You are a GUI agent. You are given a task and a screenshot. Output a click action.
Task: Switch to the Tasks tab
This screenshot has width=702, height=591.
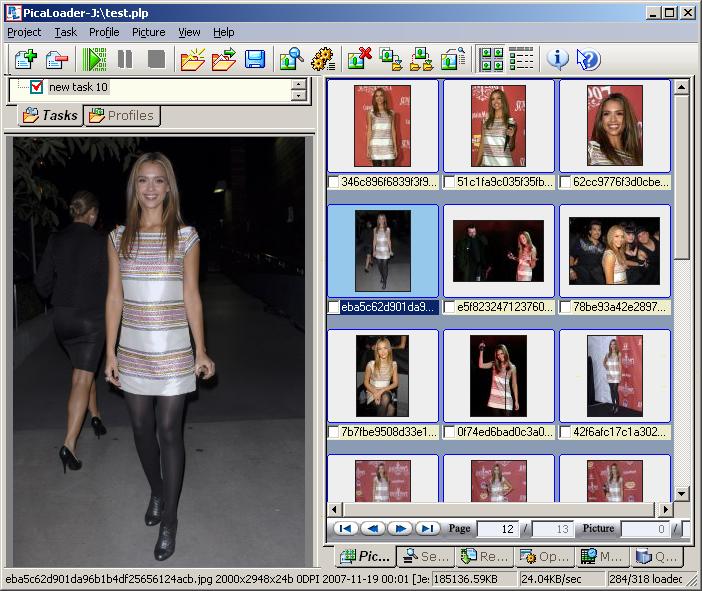pos(50,116)
